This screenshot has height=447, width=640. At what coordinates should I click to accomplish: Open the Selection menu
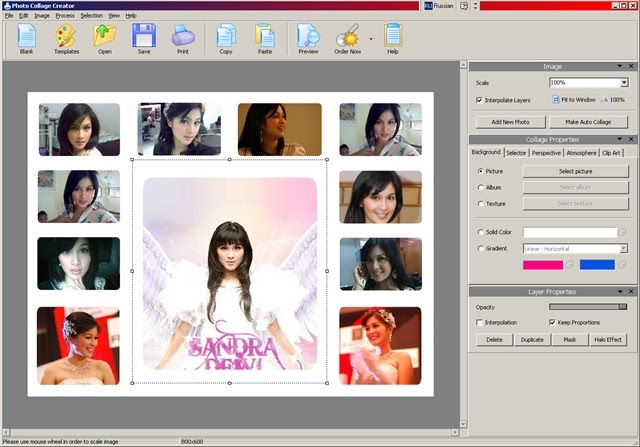click(x=91, y=16)
